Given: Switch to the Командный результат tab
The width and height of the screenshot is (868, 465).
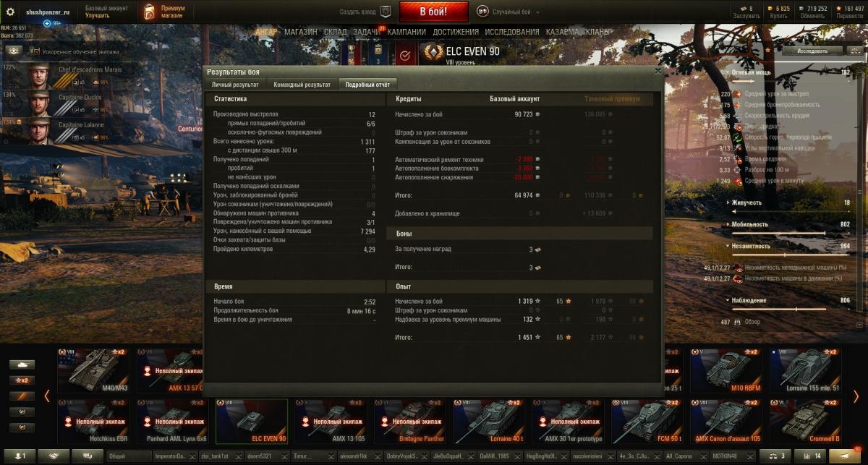Looking at the screenshot, I should click(302, 85).
